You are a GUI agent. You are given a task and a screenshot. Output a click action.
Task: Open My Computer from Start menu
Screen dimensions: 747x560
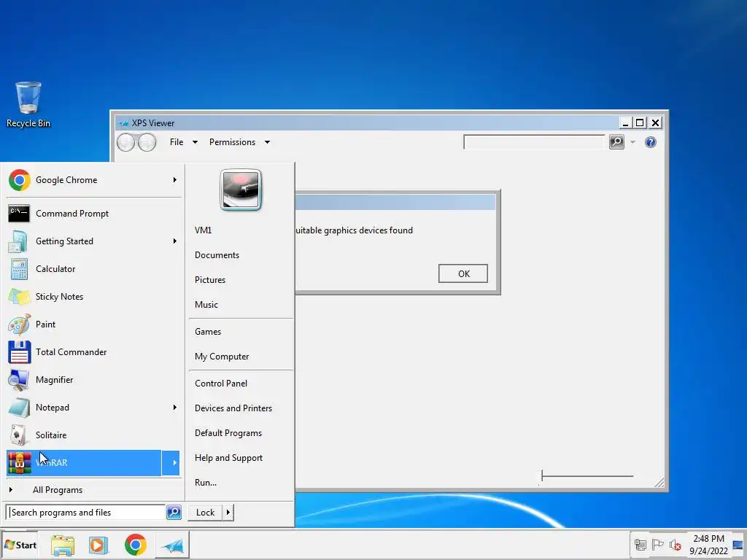(222, 357)
